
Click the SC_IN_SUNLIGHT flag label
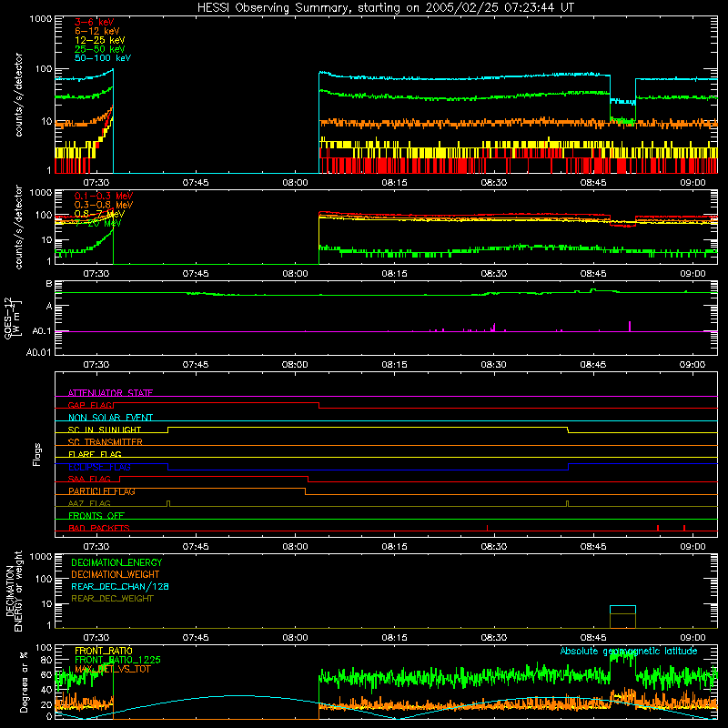[105, 430]
